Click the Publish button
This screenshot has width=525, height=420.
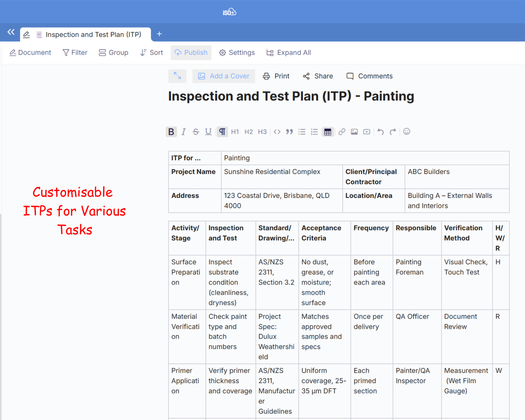pyautogui.click(x=191, y=53)
